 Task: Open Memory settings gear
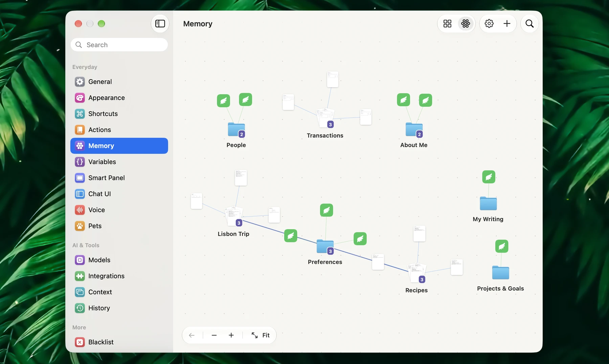489,24
